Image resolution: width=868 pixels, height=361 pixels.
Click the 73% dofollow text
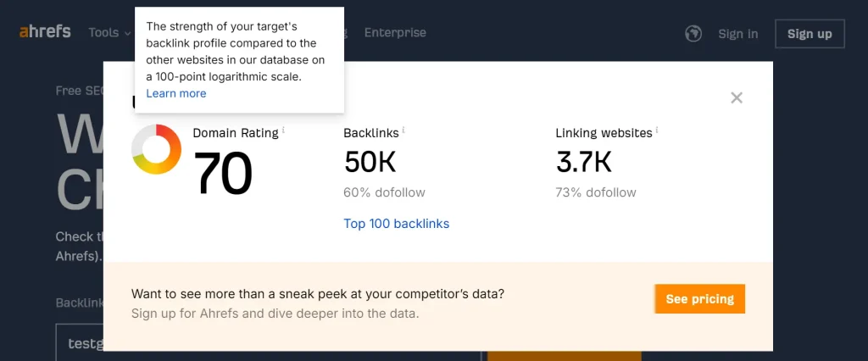(596, 192)
